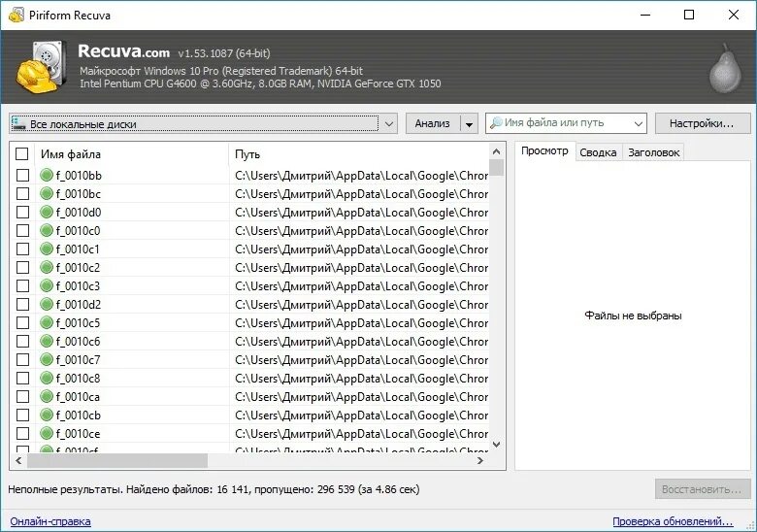This screenshot has width=757, height=532.
Task: Click the Recuva hard hat logo icon
Action: tap(41, 67)
